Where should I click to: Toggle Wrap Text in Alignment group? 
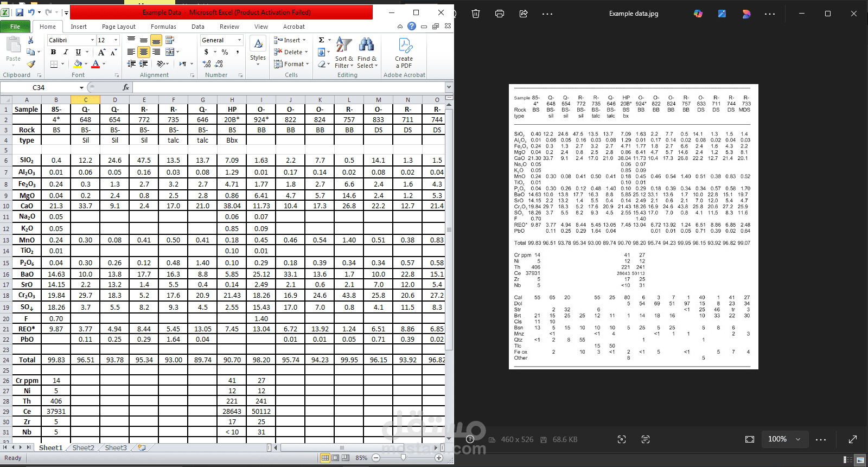click(170, 40)
